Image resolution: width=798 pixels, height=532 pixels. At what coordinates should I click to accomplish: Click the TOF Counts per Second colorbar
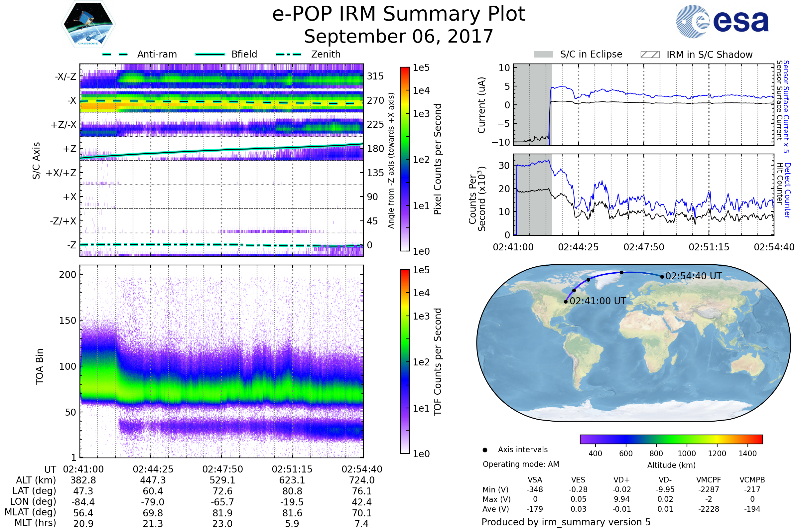pyautogui.click(x=405, y=361)
